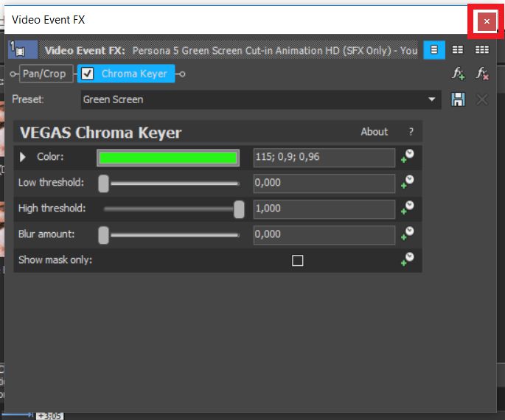Screen dimensions: 505x420
Task: Open the Preset dropdown arrow
Action: [432, 99]
